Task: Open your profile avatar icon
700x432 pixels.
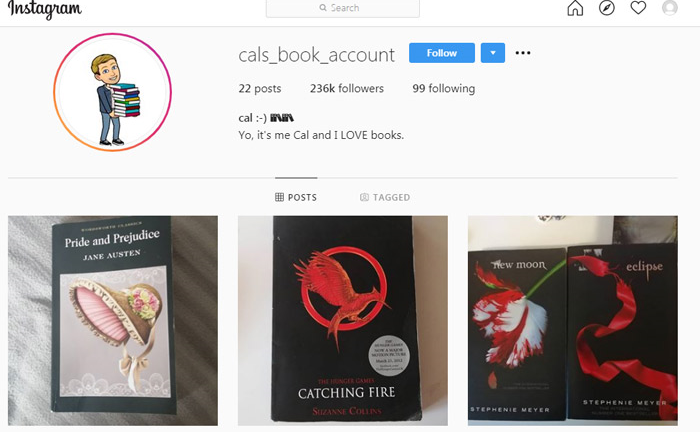Action: tap(670, 8)
